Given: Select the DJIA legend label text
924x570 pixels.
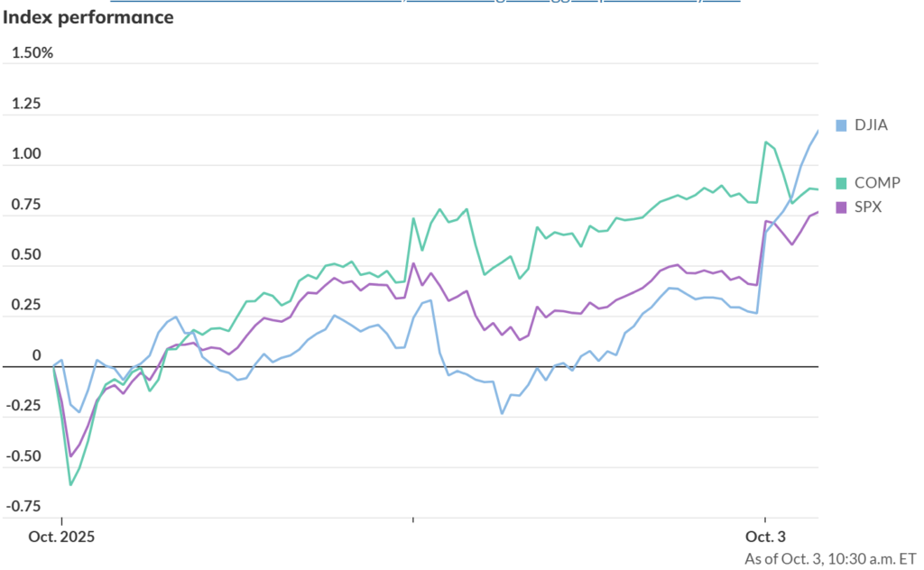Looking at the screenshot, I should [x=870, y=125].
